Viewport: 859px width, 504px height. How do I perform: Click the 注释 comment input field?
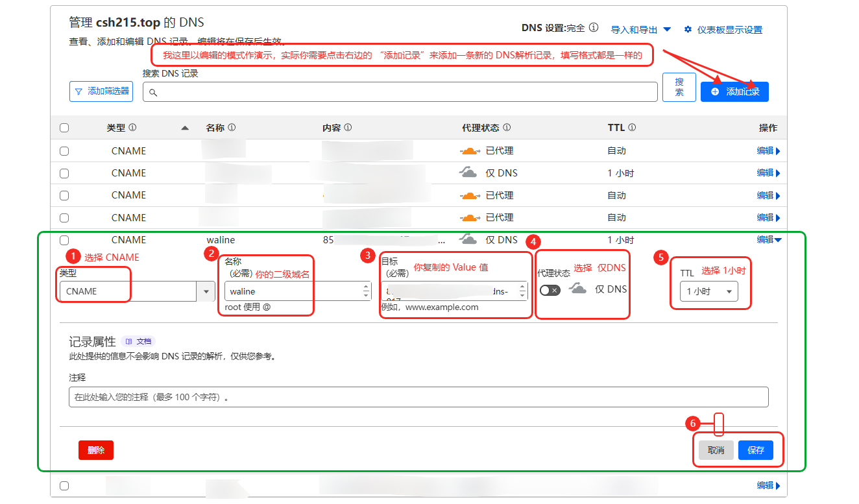tap(418, 397)
